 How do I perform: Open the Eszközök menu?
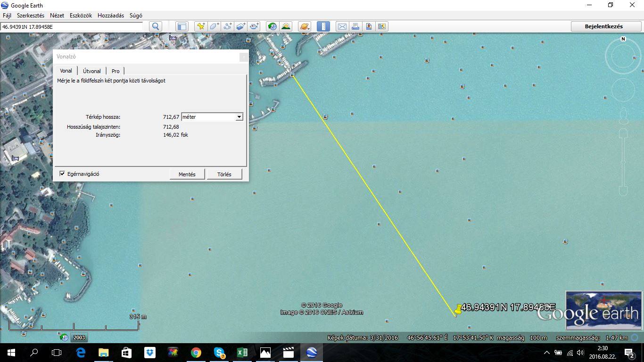pyautogui.click(x=81, y=16)
